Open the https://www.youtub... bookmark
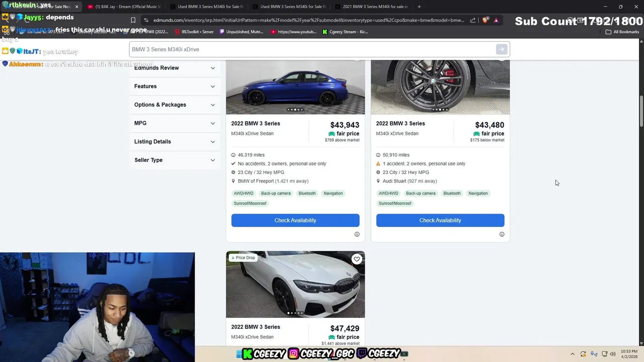The width and height of the screenshot is (644, 362). pos(294,32)
